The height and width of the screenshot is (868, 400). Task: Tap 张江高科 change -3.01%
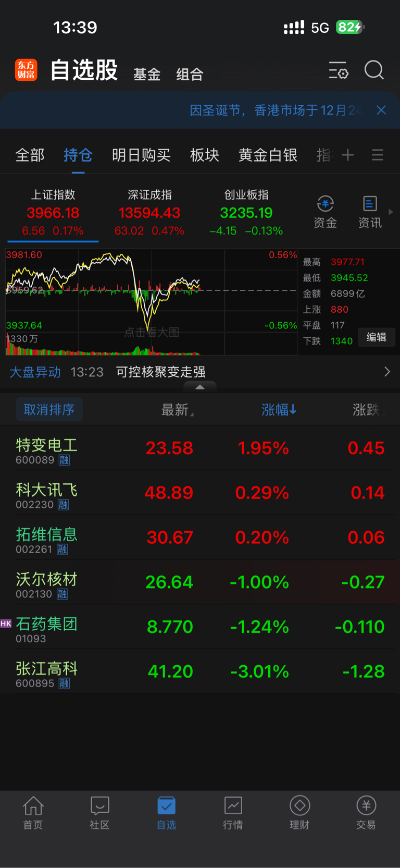[x=259, y=671]
